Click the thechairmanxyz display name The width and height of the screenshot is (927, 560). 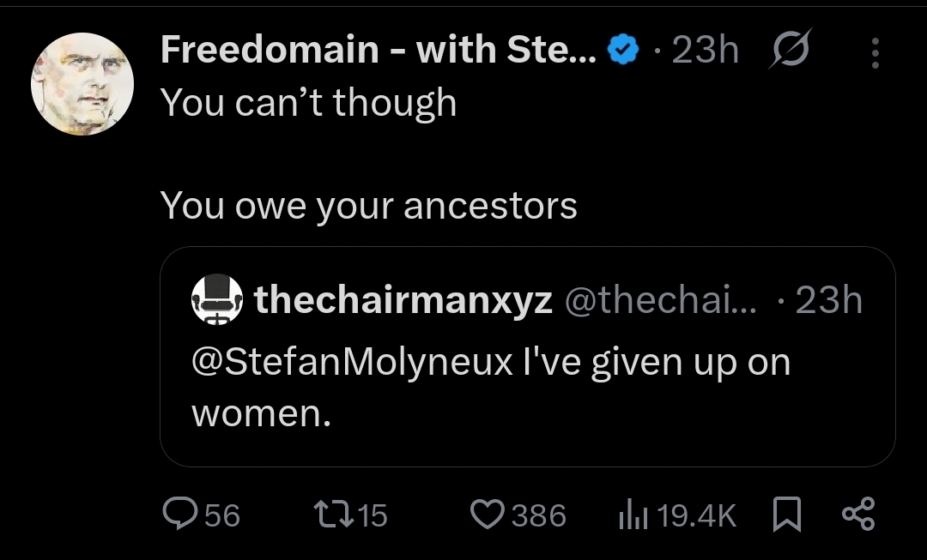tap(403, 300)
